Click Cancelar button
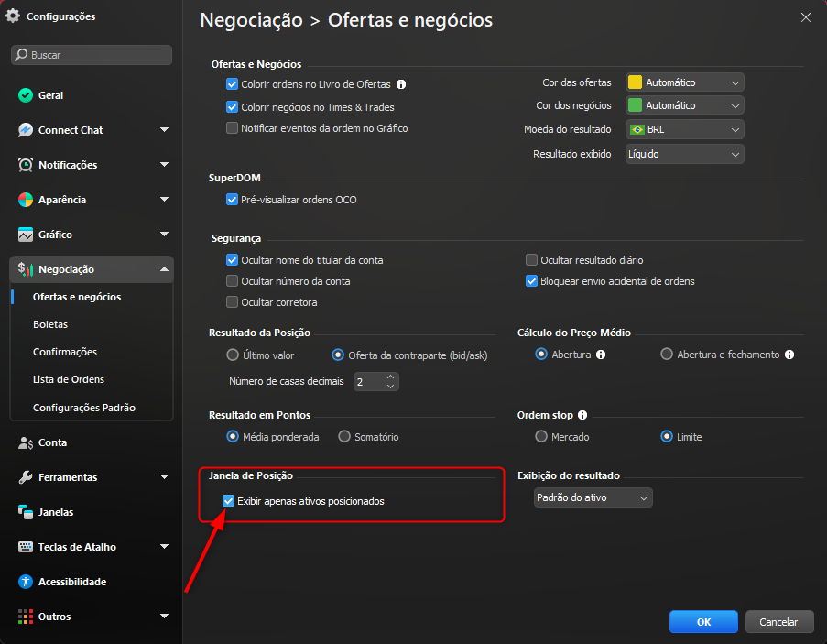 779,622
